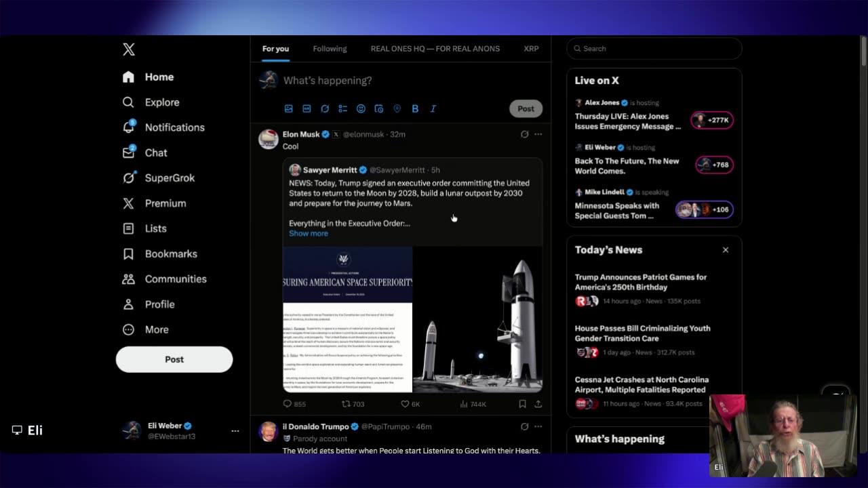Open more options on Elon Musk's post

click(538, 134)
